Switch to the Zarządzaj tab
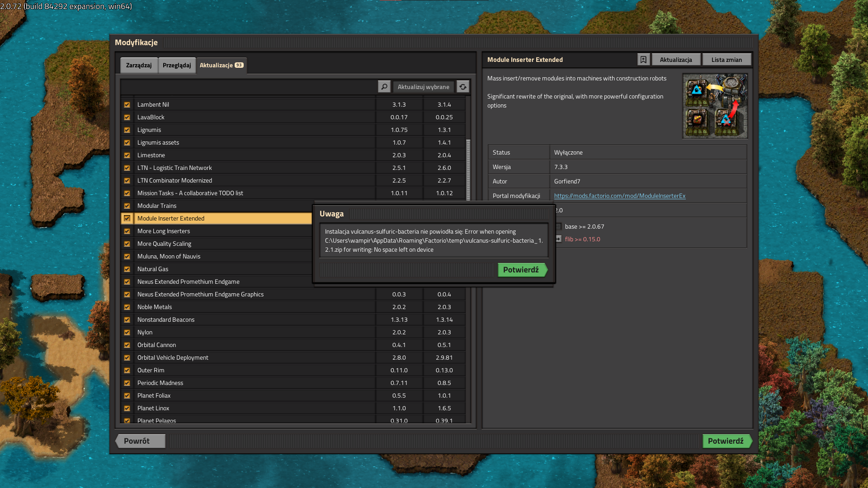 coord(139,65)
